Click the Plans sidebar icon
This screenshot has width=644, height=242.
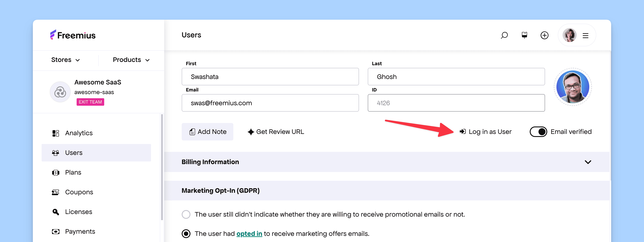click(56, 172)
